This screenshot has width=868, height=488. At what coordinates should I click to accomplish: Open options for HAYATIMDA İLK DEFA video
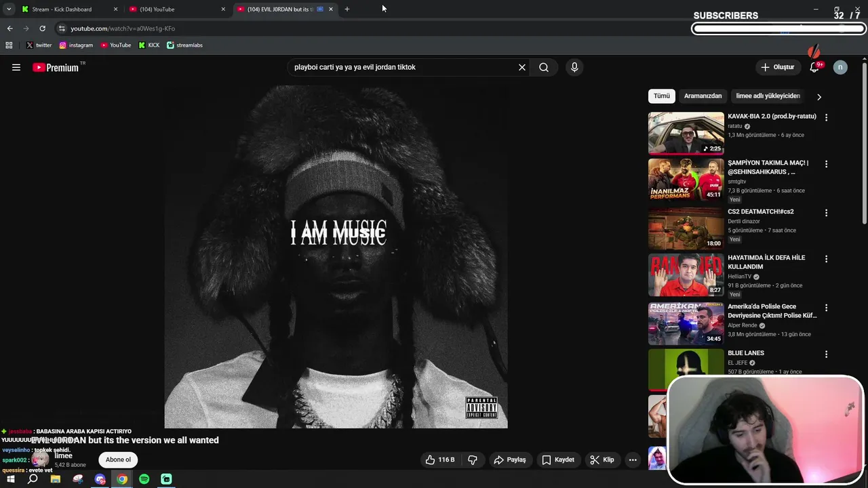[x=826, y=259]
